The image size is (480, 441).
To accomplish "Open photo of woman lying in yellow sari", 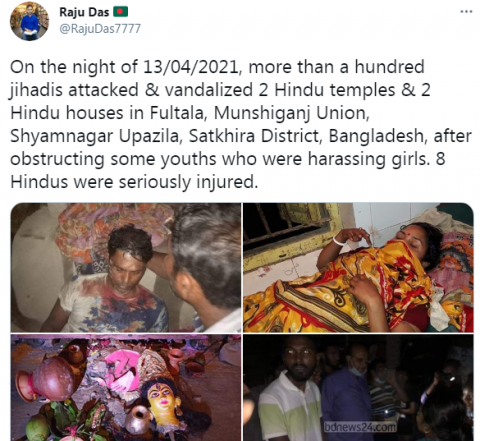I will click(358, 267).
